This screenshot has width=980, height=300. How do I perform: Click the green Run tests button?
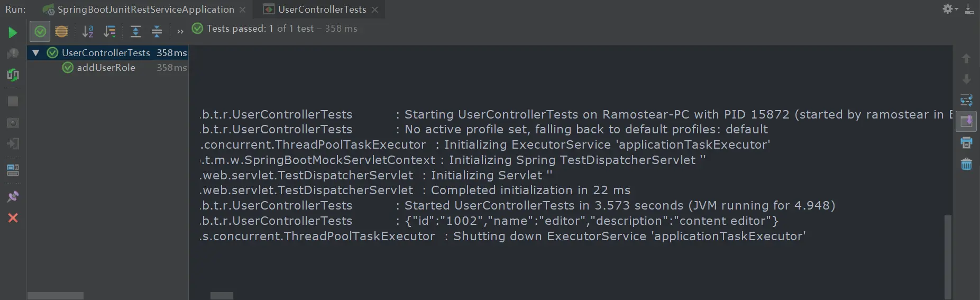point(13,33)
